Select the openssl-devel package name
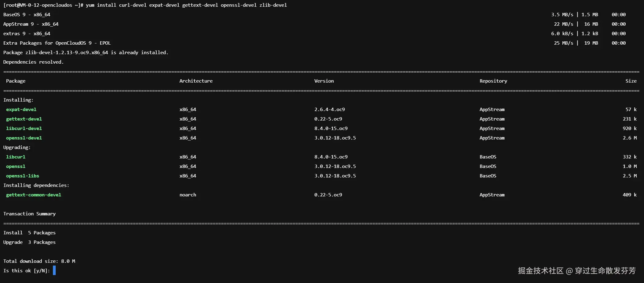 click(24, 138)
